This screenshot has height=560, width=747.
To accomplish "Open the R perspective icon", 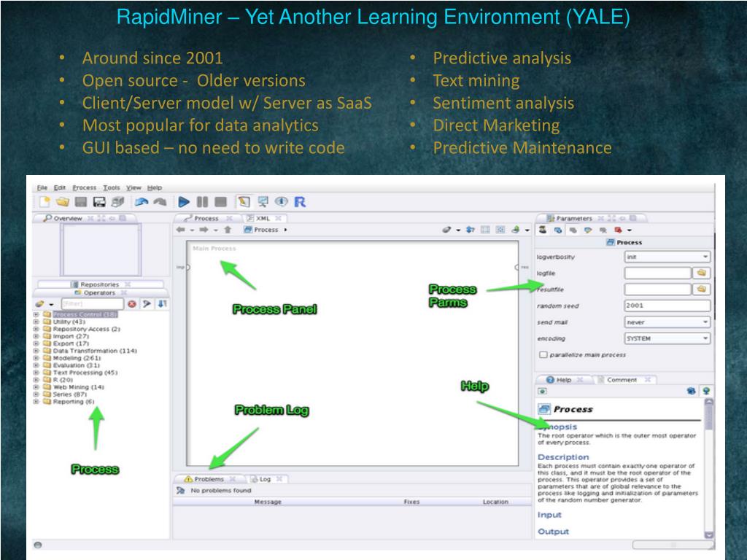I will [x=300, y=202].
